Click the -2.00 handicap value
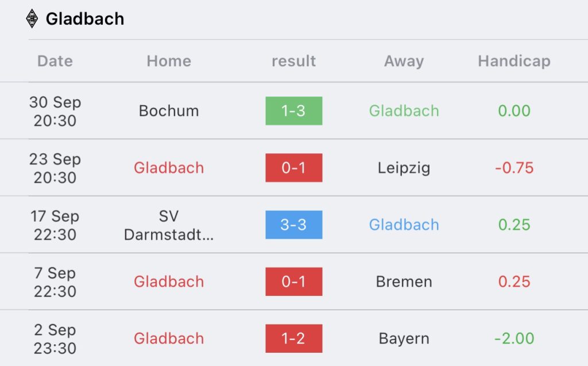This screenshot has width=588, height=366. click(514, 338)
